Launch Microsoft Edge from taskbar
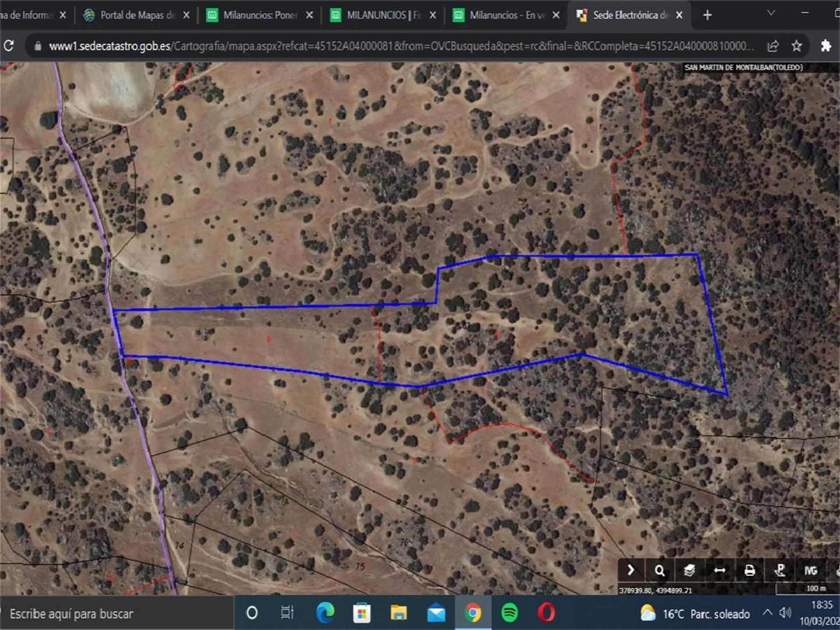Viewport: 840px width, 630px height. (x=325, y=613)
